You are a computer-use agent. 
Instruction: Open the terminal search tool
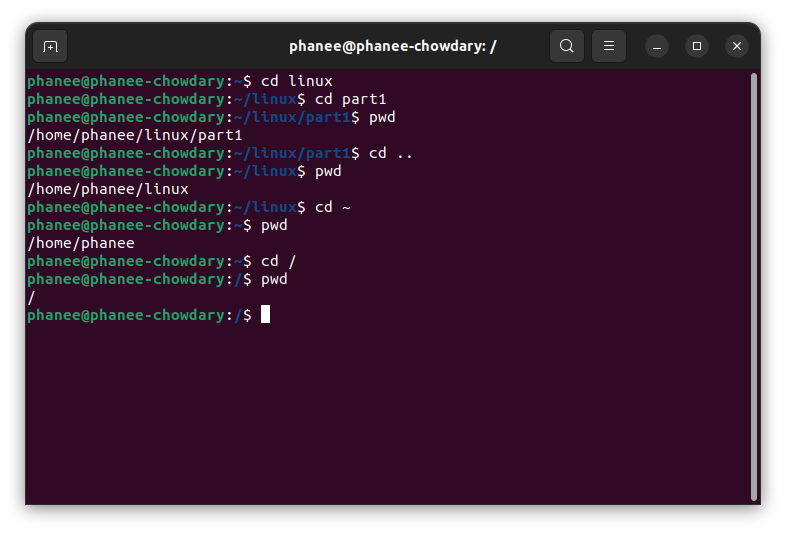(566, 46)
